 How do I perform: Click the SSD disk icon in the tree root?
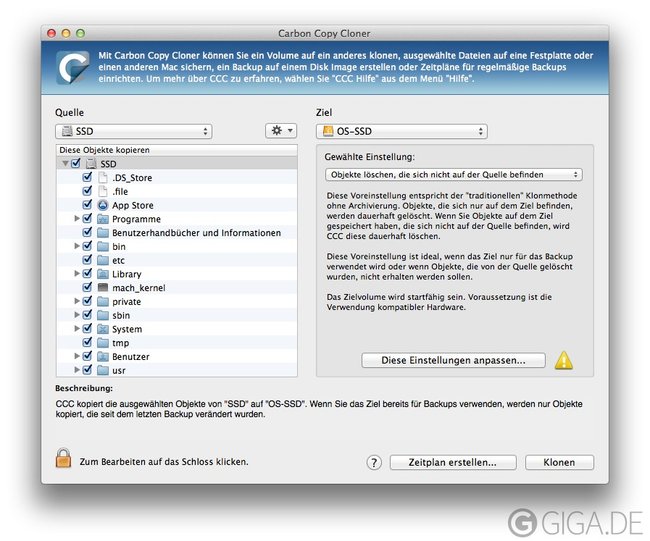click(91, 163)
